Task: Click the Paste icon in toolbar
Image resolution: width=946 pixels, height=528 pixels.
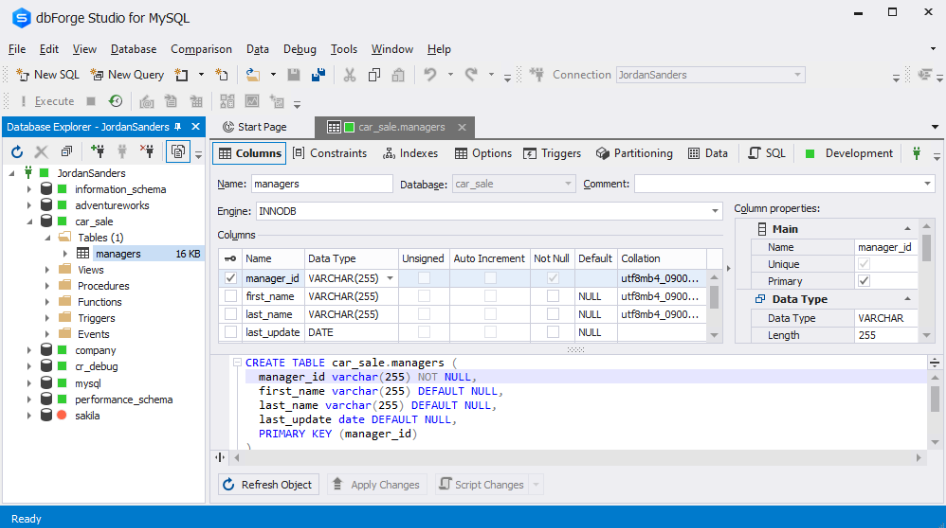Action: pyautogui.click(x=398, y=75)
